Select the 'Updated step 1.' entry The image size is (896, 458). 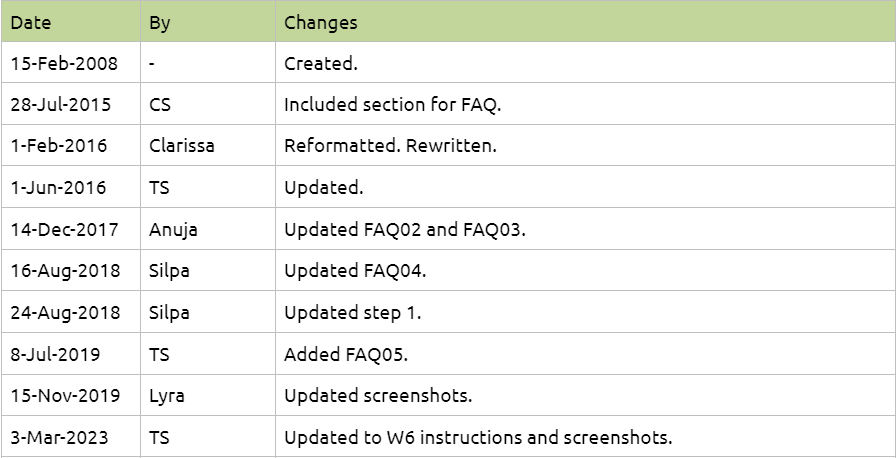353,312
